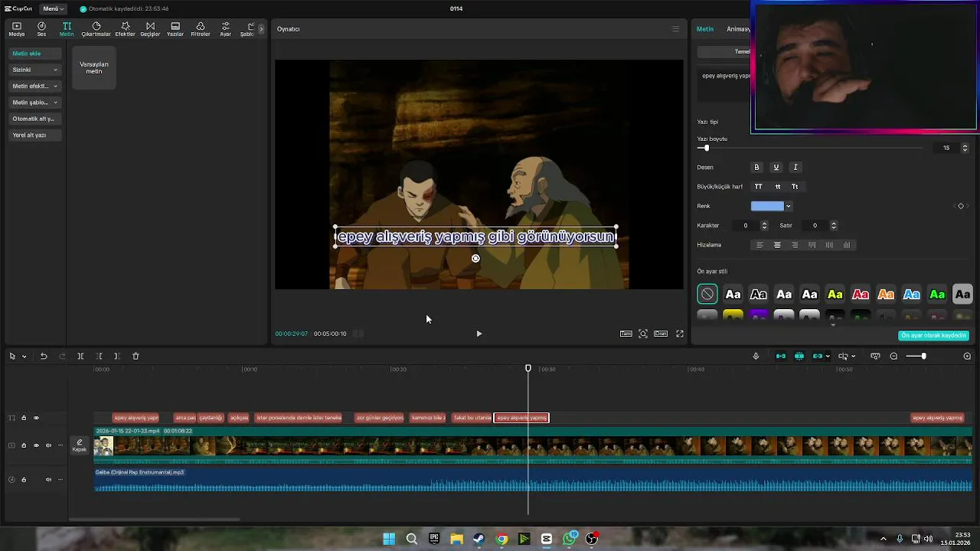
Task: Click the player focus zoom icon
Action: point(643,334)
